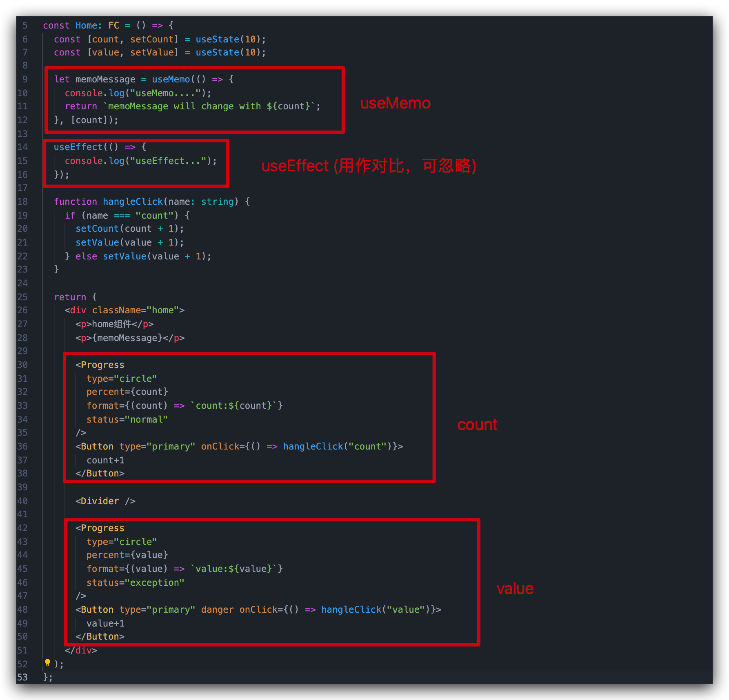This screenshot has width=729, height=700.
Task: Click 'Home' in the const Home: FC declaration
Action: click(86, 26)
